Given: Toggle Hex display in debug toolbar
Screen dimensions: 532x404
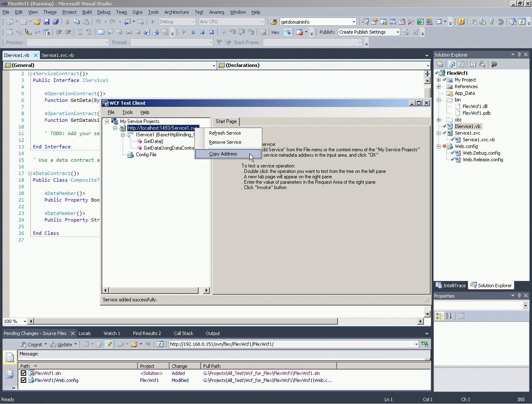Looking at the screenshot, I should [x=275, y=32].
